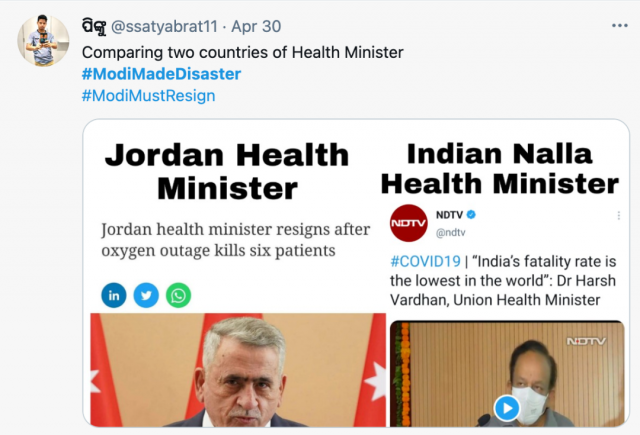640x435 pixels.
Task: Follow the #ModiMustResign hashtag
Action: coord(149,96)
